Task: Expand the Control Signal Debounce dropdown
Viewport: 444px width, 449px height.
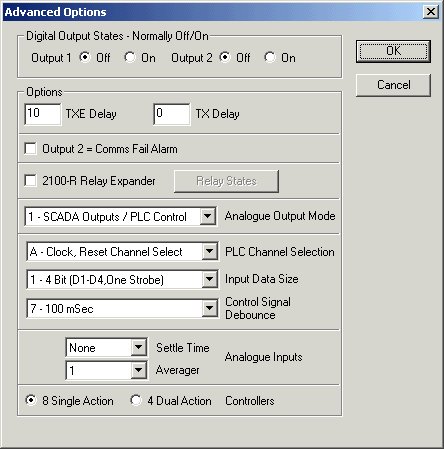Action: pyautogui.click(x=210, y=308)
